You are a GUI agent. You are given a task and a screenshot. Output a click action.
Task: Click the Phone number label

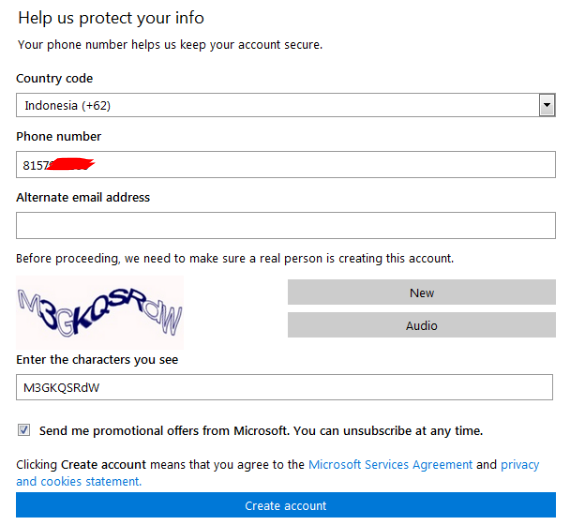[59, 137]
